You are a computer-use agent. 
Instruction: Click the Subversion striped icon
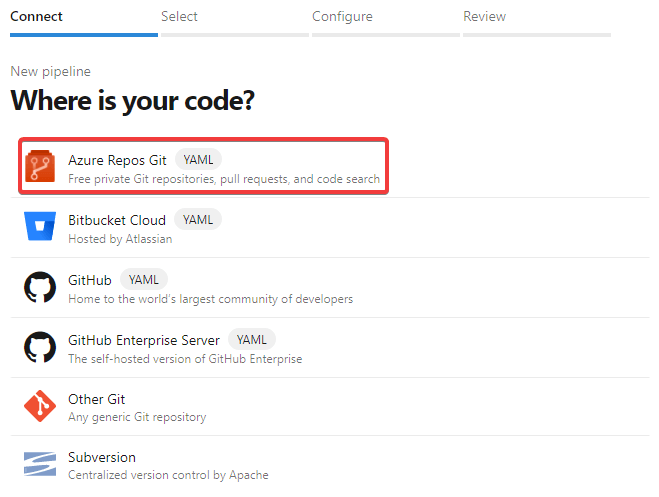[x=41, y=465]
